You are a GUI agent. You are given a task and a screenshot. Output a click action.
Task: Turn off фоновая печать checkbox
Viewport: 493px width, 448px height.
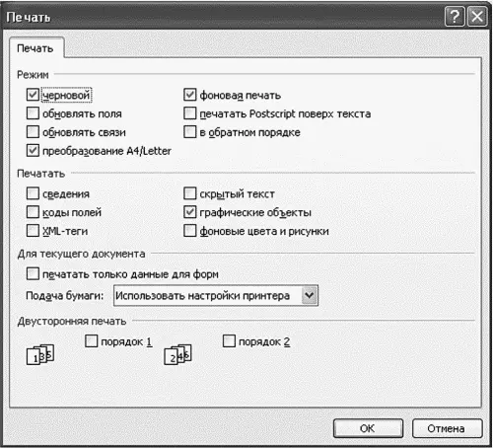(189, 95)
